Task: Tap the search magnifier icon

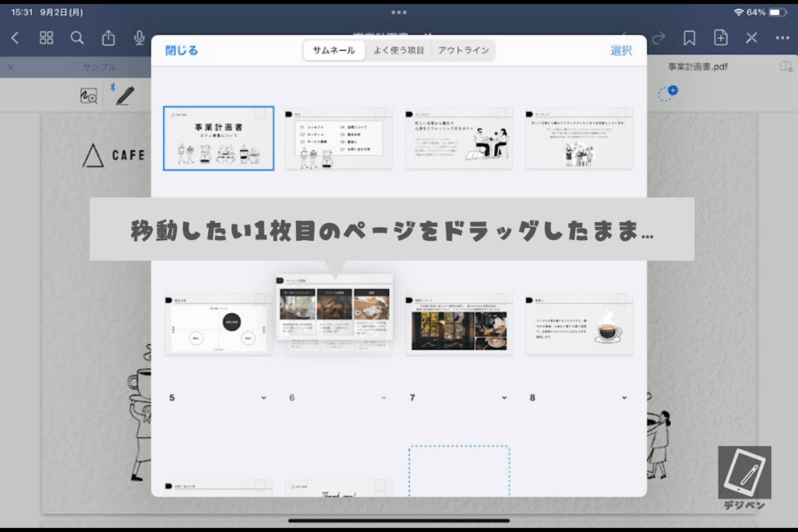Action: pyautogui.click(x=77, y=38)
